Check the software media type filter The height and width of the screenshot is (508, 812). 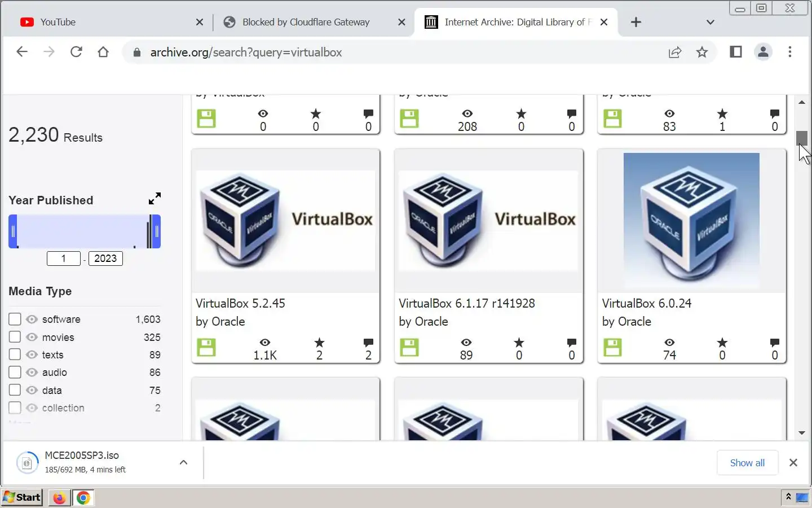pyautogui.click(x=15, y=319)
